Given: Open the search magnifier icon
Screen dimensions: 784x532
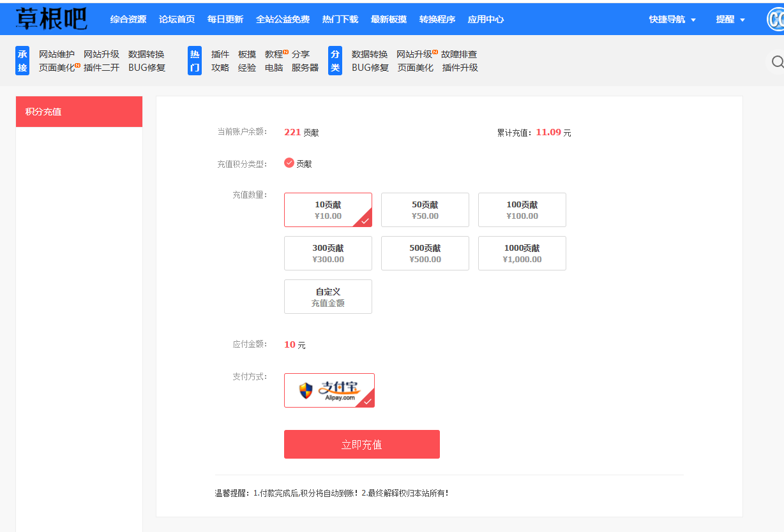Looking at the screenshot, I should tap(778, 62).
